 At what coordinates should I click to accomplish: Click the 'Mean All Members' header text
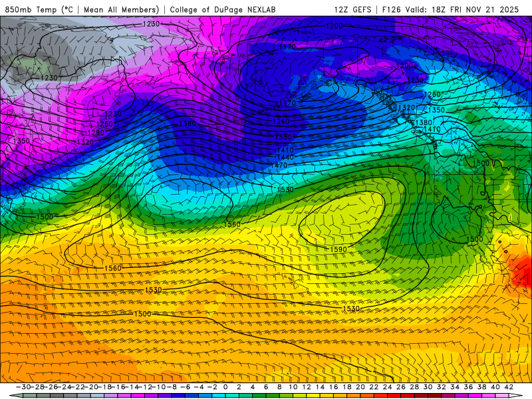(x=120, y=9)
